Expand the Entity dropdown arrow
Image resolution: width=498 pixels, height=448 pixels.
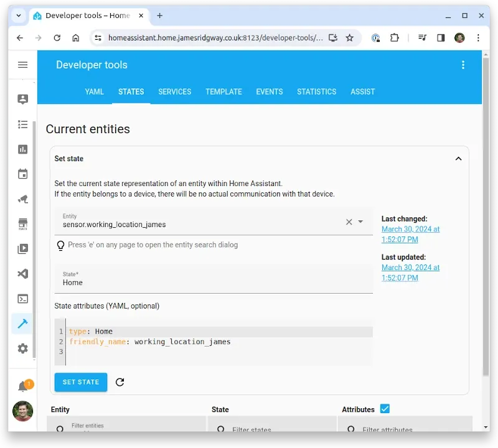coord(360,222)
